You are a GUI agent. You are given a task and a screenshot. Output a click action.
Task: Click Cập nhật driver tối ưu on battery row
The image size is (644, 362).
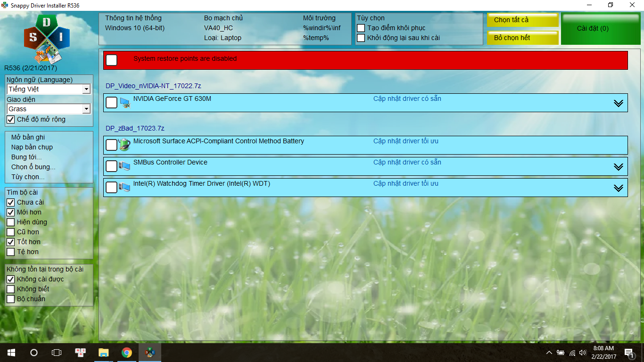tap(406, 141)
